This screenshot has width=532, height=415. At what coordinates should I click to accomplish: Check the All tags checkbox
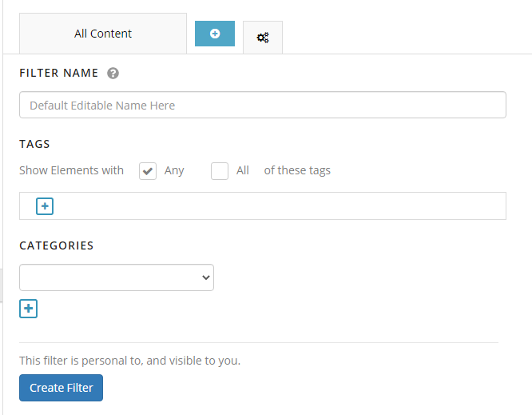click(220, 171)
